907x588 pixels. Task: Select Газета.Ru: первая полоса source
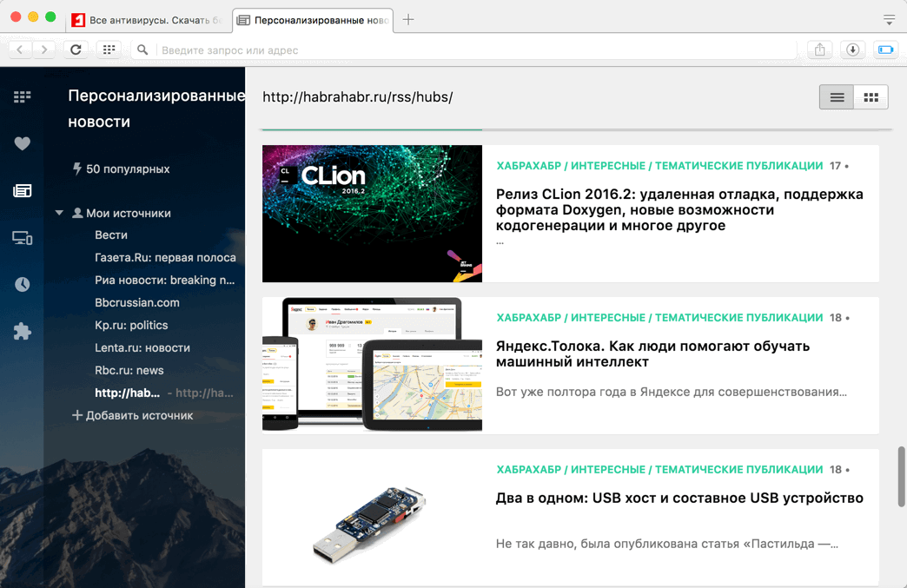click(x=165, y=257)
